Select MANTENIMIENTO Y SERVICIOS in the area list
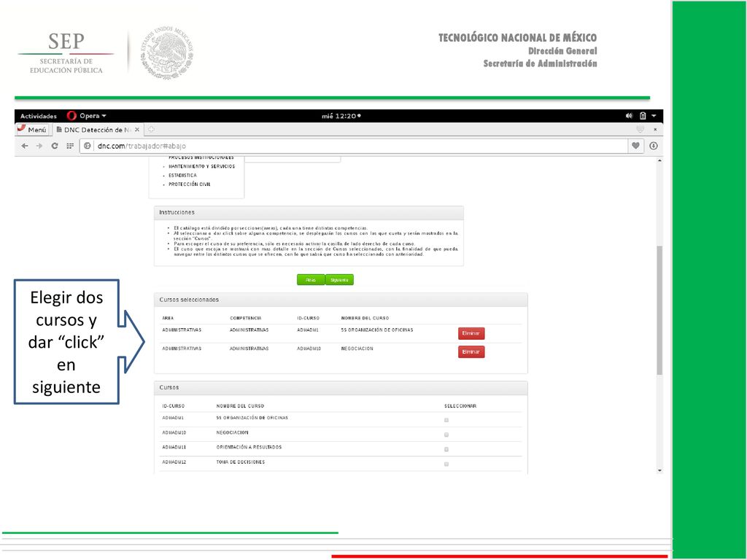Screen dimensions: 747x560 (201, 167)
